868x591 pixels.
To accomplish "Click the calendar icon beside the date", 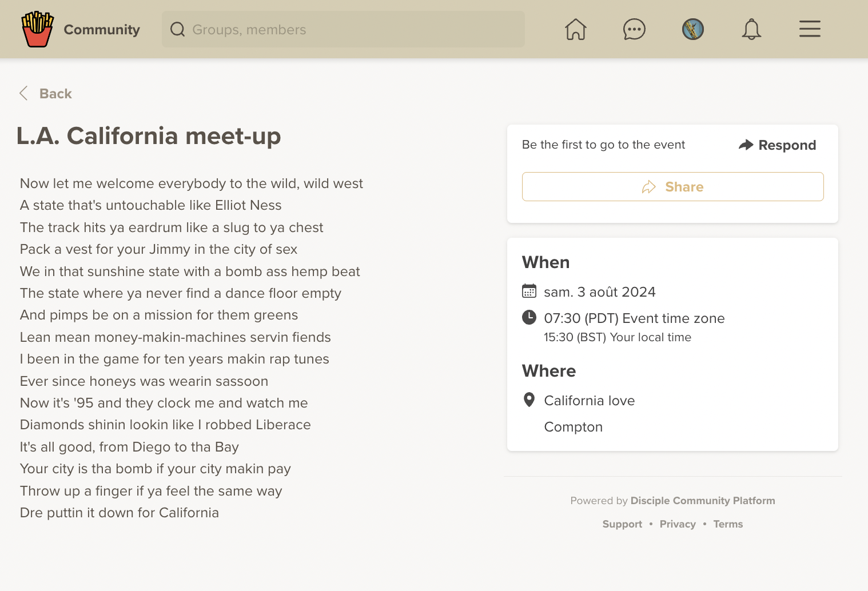I will pyautogui.click(x=529, y=291).
